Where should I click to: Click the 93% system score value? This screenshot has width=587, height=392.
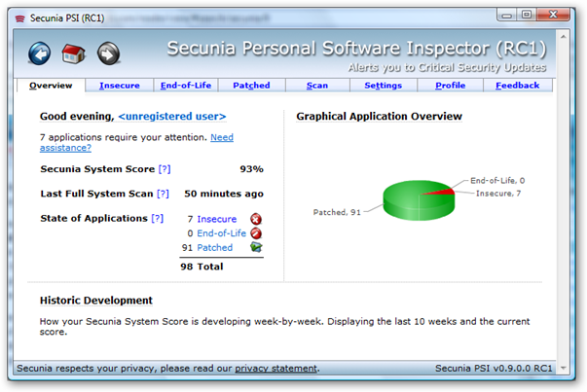[x=251, y=169]
